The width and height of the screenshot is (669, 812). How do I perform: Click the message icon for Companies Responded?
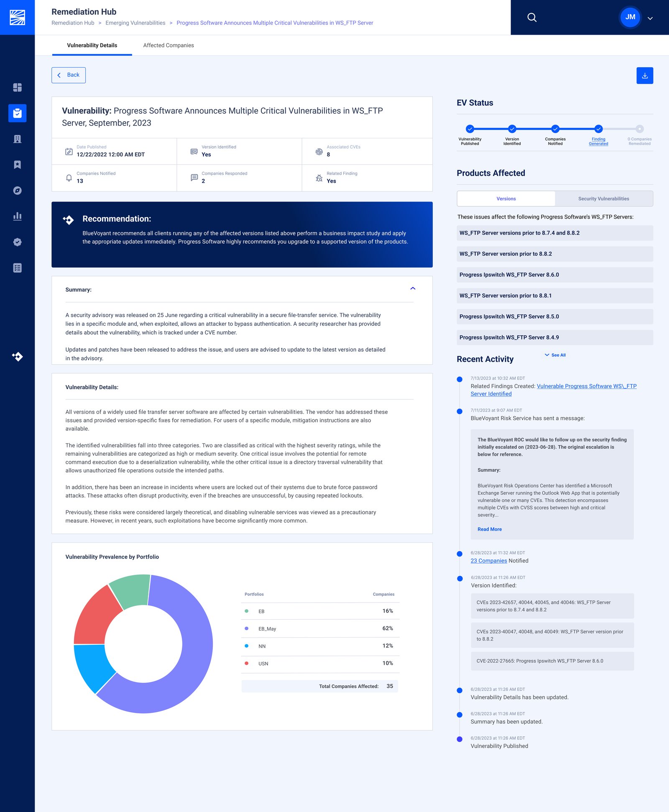(x=194, y=178)
